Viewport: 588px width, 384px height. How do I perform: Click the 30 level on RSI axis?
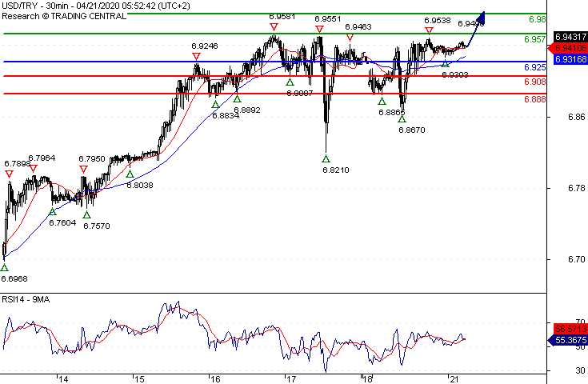pos(580,370)
